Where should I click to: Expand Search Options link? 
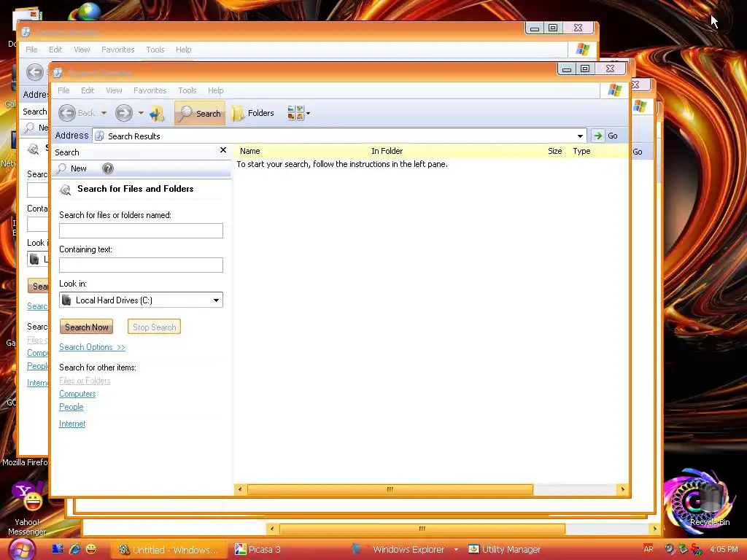click(92, 347)
